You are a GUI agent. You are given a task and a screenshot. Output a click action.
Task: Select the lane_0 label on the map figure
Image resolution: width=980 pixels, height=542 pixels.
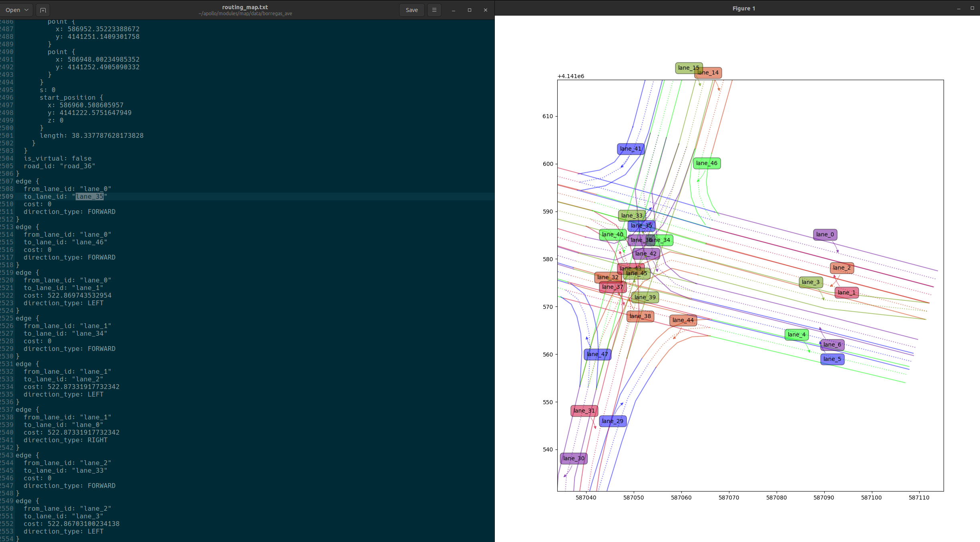[x=825, y=234]
